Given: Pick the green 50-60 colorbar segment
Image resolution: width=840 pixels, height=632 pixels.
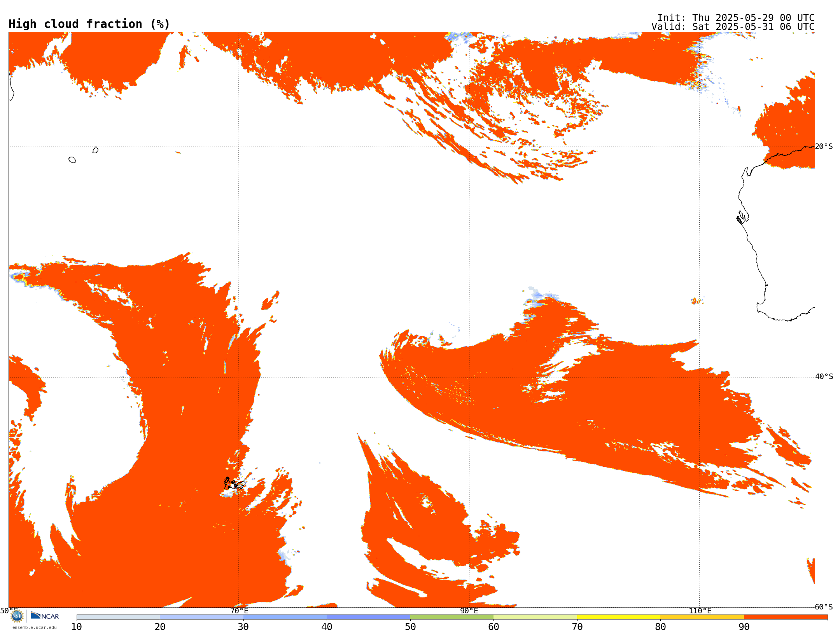Looking at the screenshot, I should click(452, 617).
